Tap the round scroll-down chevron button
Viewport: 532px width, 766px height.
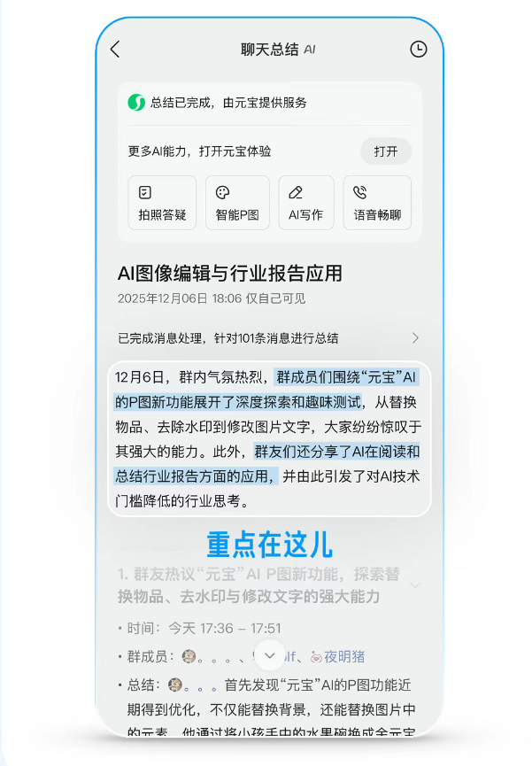[270, 655]
